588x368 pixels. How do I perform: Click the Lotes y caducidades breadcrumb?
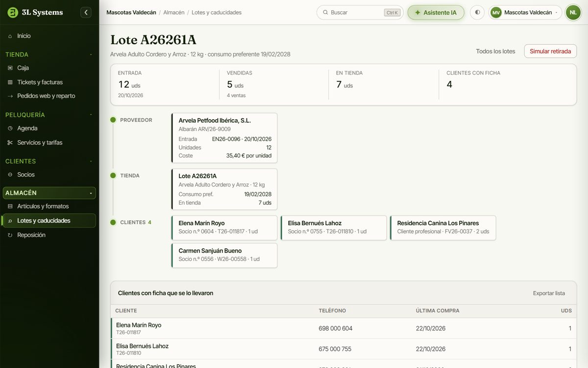(217, 12)
